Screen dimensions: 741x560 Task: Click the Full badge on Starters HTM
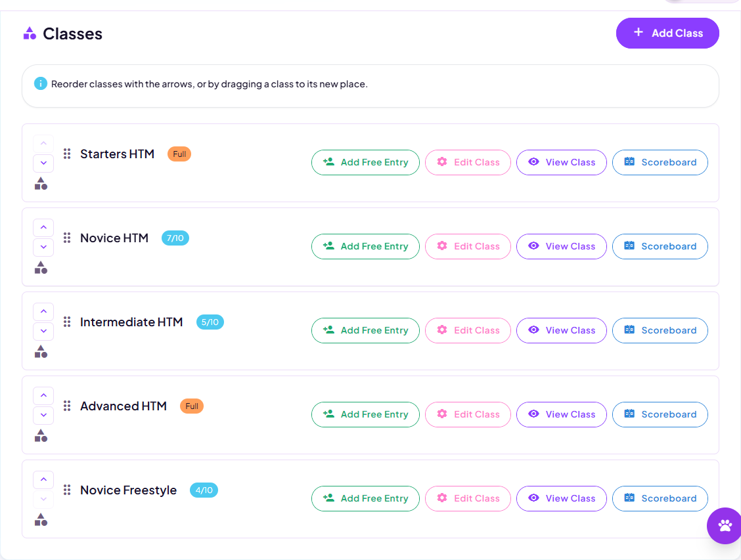pos(179,154)
